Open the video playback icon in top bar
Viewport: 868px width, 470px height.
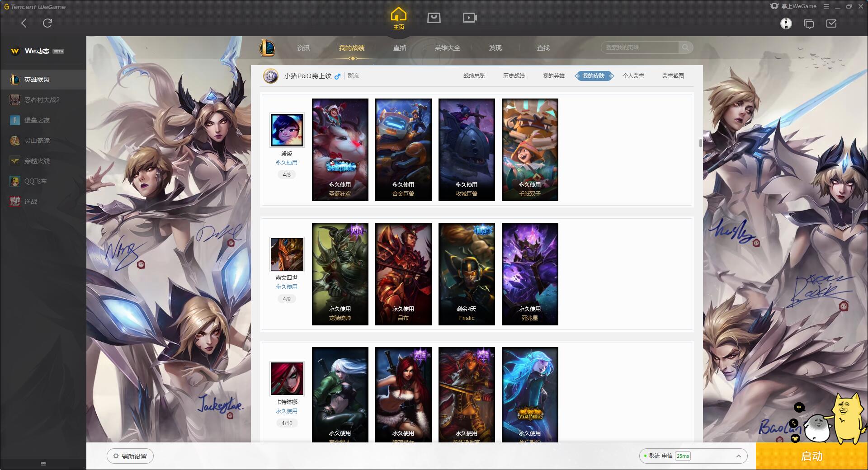coord(470,18)
